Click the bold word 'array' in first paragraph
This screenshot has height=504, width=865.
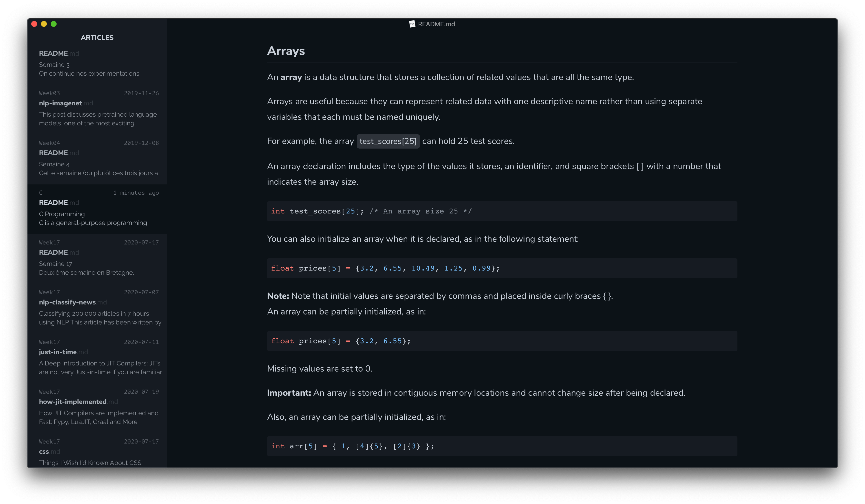click(291, 77)
